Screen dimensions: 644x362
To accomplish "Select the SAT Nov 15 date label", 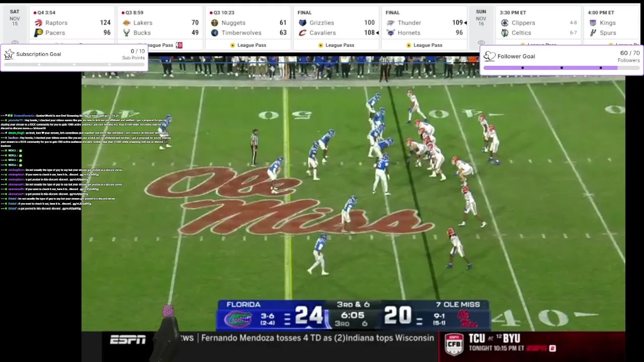I will point(15,18).
